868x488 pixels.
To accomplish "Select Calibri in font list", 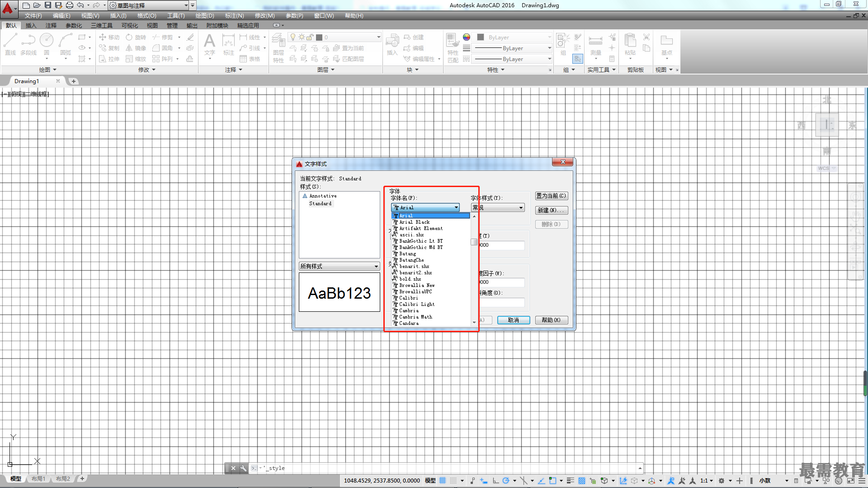I will (431, 298).
